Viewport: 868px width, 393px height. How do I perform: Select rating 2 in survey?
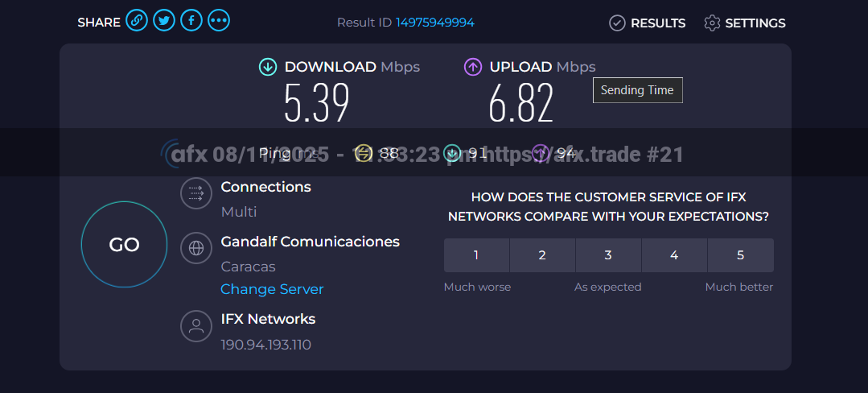point(542,255)
